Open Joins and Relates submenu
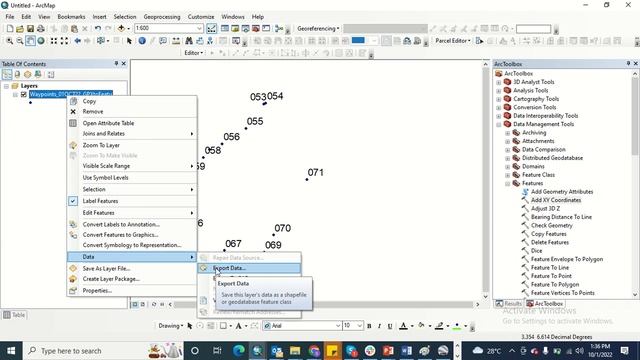This screenshot has height=360, width=640. click(x=132, y=133)
